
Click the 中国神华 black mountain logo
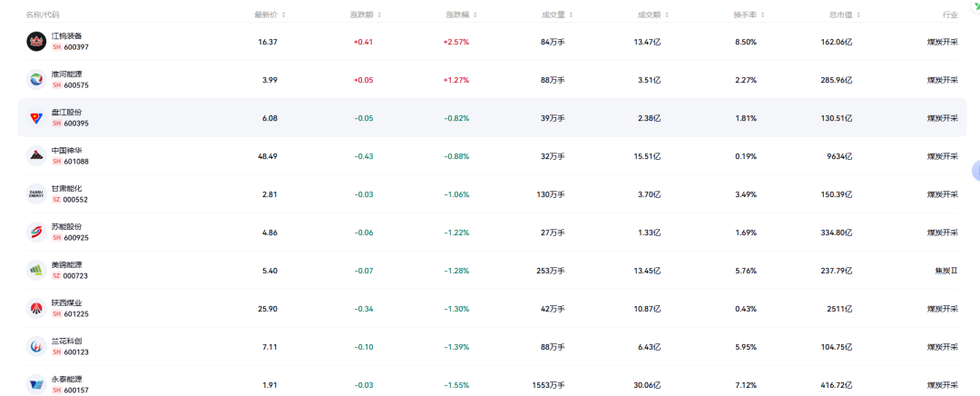pyautogui.click(x=36, y=156)
